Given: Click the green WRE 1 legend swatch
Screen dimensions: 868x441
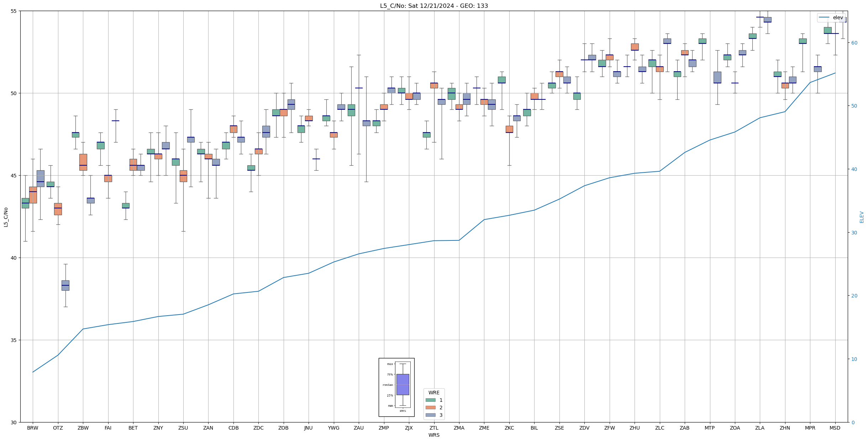Looking at the screenshot, I should pyautogui.click(x=430, y=400).
